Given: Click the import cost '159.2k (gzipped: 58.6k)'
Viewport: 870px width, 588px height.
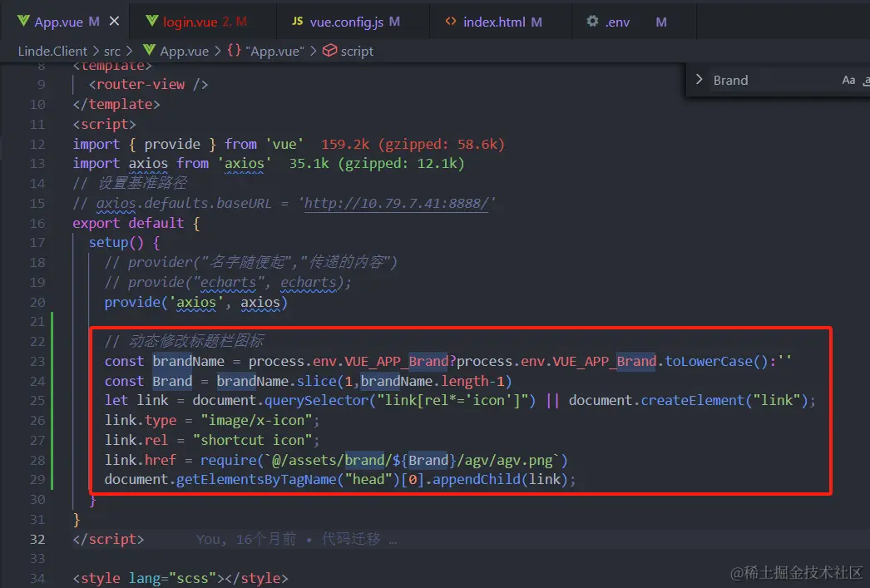Looking at the screenshot, I should tap(413, 144).
